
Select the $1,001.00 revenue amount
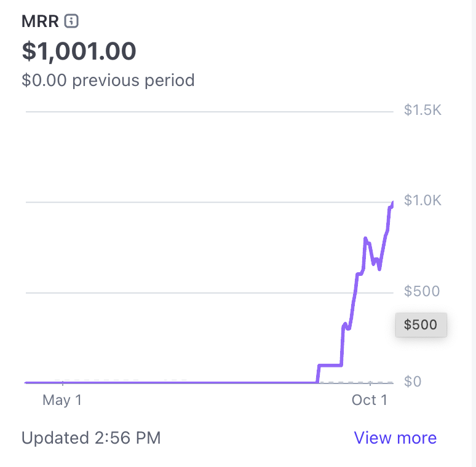click(x=79, y=51)
